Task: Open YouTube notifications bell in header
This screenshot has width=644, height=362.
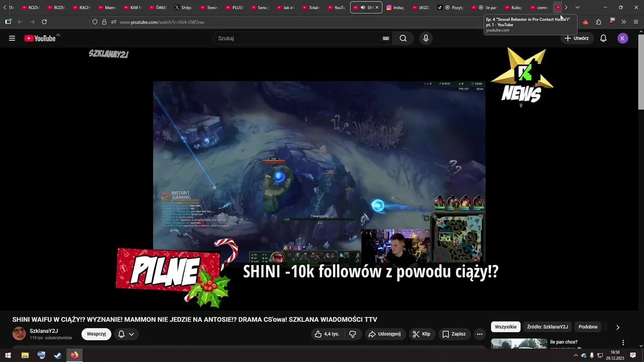Action: tap(603, 38)
